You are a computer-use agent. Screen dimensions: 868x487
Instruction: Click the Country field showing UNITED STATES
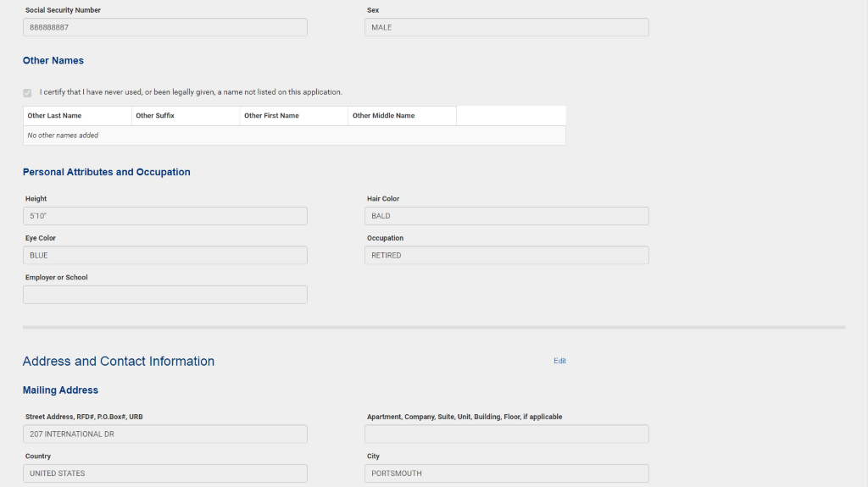coord(165,473)
